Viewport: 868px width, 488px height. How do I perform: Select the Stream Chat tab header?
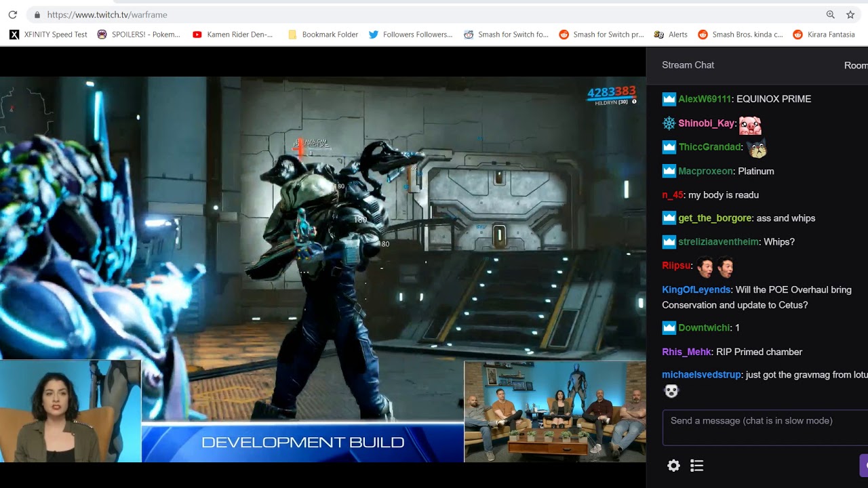point(688,65)
